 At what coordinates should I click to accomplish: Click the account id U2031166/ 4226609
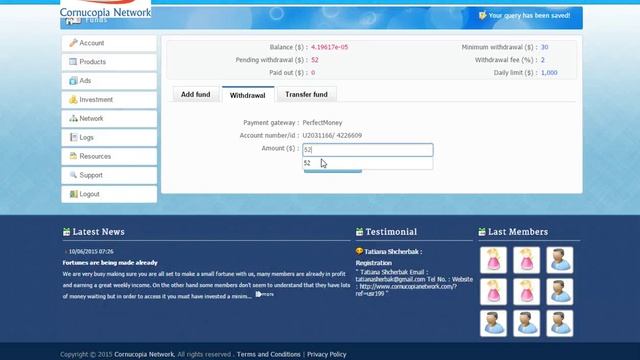(332, 136)
